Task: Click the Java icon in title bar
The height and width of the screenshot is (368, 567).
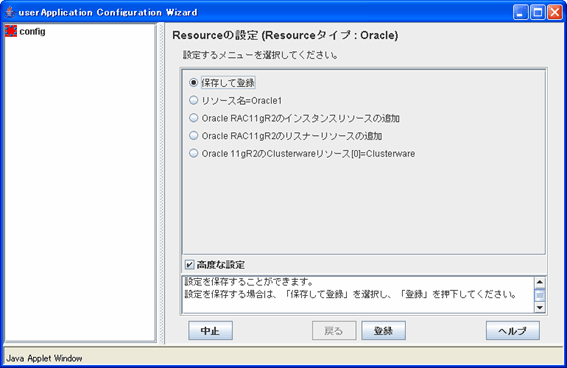Action: [10, 12]
